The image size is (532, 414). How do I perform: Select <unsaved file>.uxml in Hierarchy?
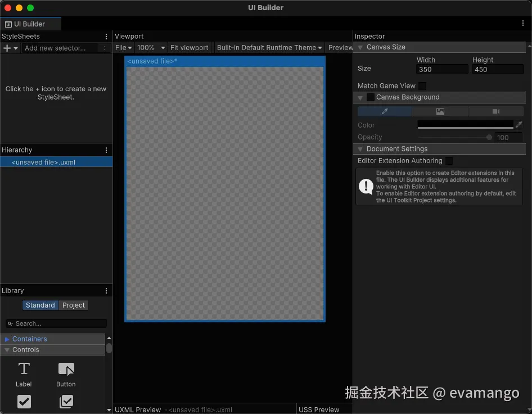(56, 162)
